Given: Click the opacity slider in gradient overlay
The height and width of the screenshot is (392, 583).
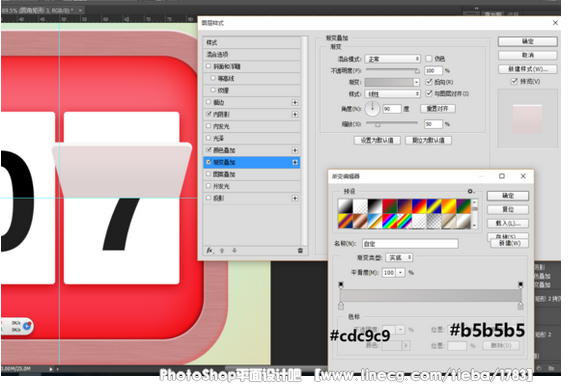Looking at the screenshot, I should [392, 70].
